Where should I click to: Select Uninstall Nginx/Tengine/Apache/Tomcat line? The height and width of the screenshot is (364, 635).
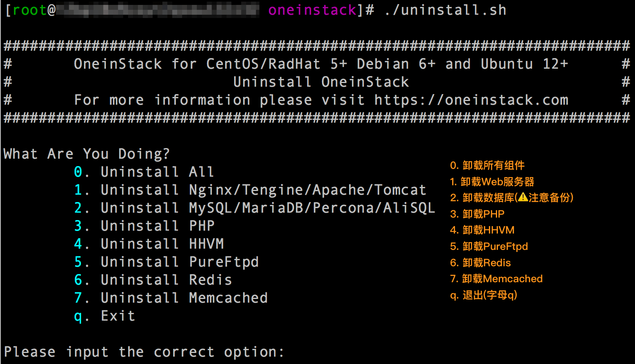click(250, 190)
